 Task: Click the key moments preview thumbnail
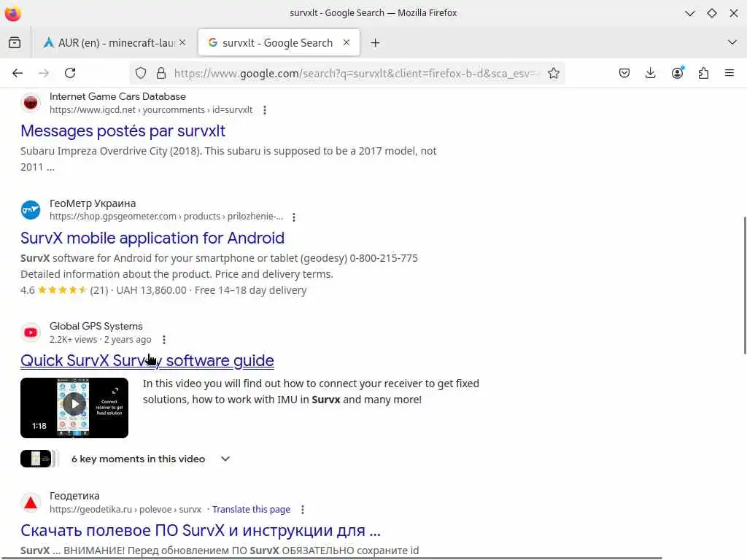(x=39, y=459)
